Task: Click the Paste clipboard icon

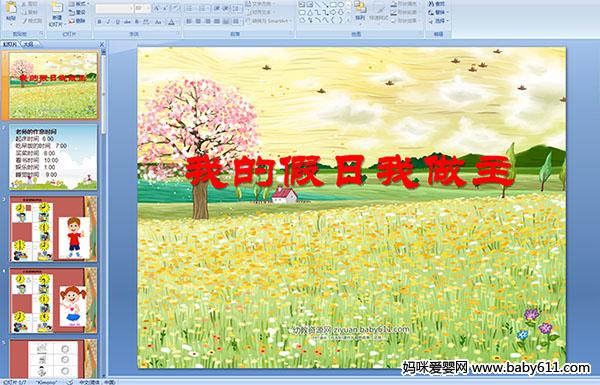Action: [11, 11]
